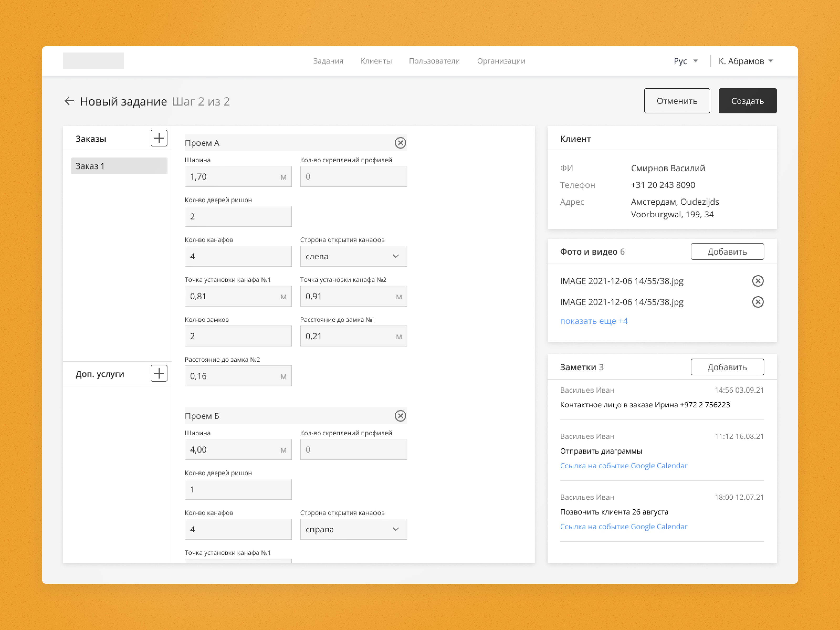Go to the Задания menu item
This screenshot has width=840, height=630.
point(328,61)
